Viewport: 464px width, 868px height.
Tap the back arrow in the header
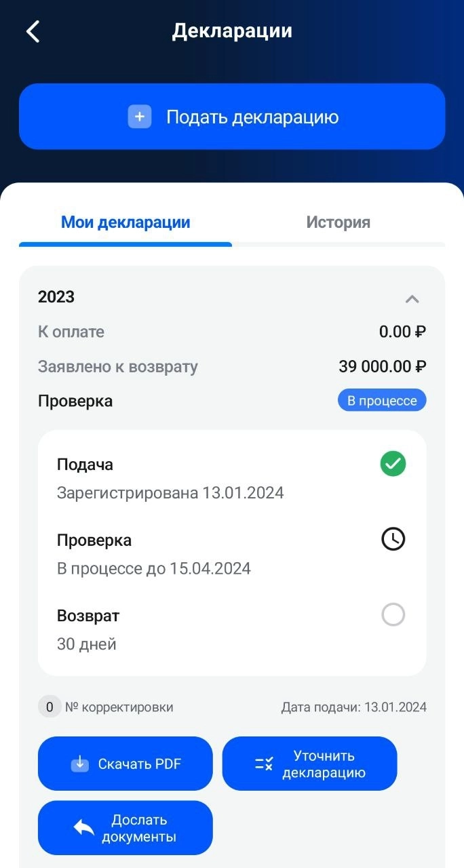click(x=32, y=31)
